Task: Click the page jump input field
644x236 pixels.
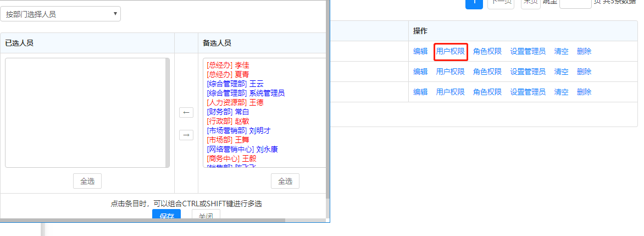Action: [x=575, y=3]
